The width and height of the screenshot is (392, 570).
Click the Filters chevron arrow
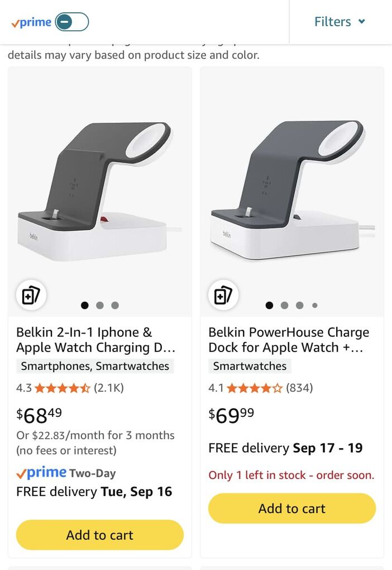click(x=362, y=22)
